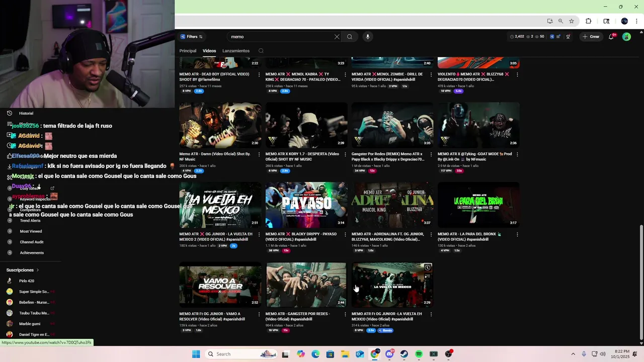The image size is (644, 362).
Task: Switch to the Principal tab
Action: tap(188, 51)
